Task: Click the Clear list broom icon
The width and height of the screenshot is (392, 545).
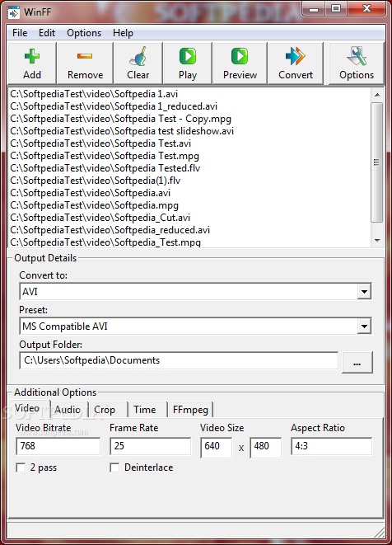Action: click(x=138, y=56)
